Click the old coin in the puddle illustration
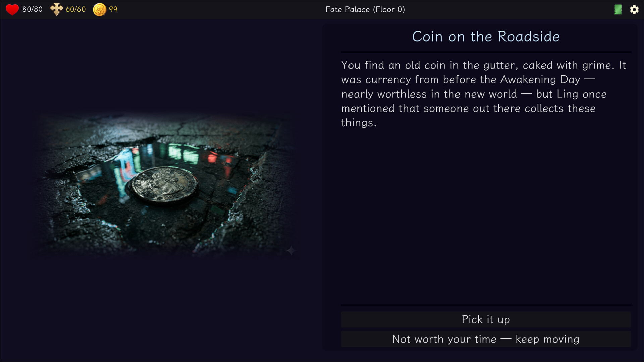Viewport: 644px width, 362px height. [x=164, y=185]
